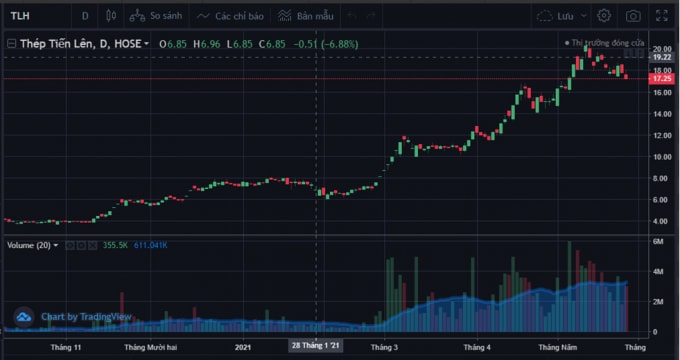Open chart settings gear
Image resolution: width=680 pixels, height=360 pixels.
[x=604, y=16]
